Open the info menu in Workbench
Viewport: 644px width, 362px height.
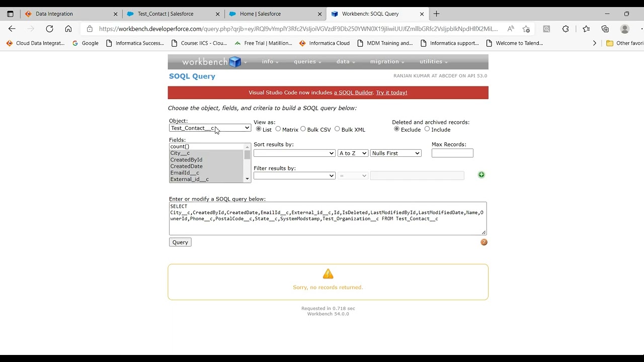coord(270,62)
